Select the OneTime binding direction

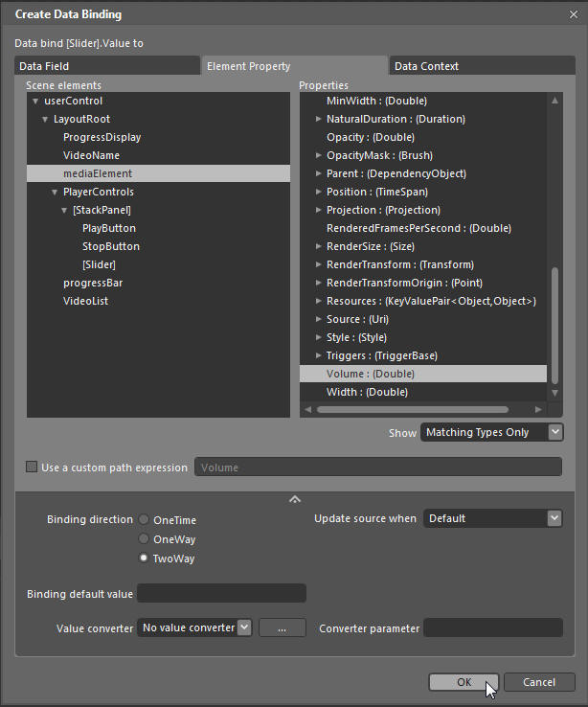pyautogui.click(x=144, y=519)
